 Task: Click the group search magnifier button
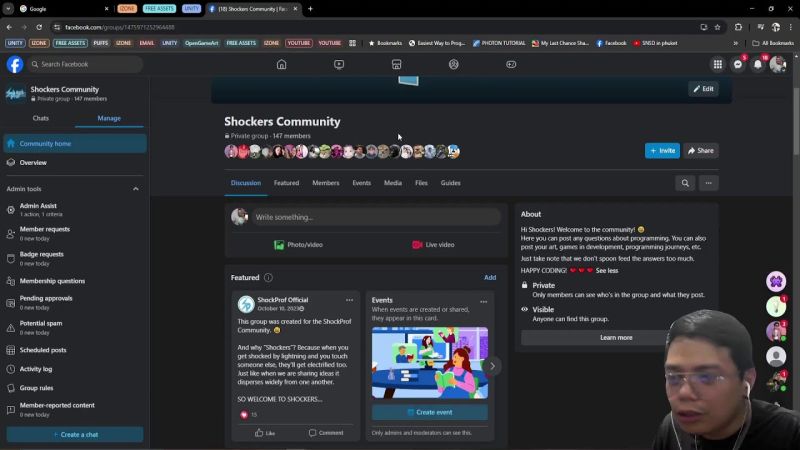(x=685, y=183)
